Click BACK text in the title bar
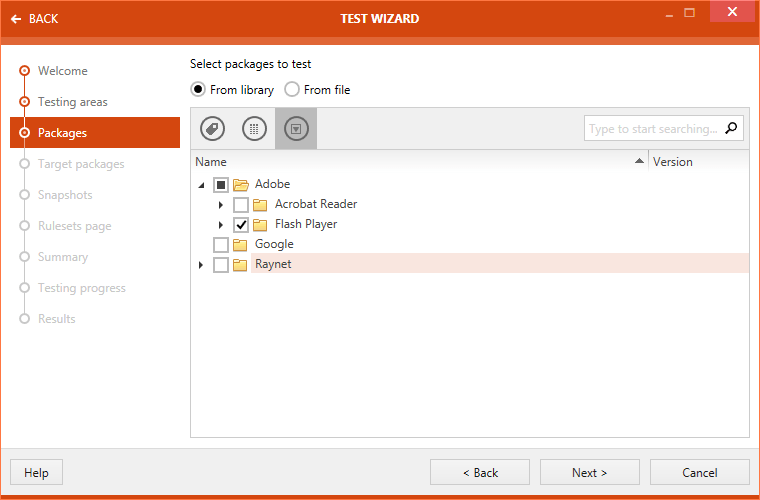This screenshot has height=500, width=760. point(44,19)
